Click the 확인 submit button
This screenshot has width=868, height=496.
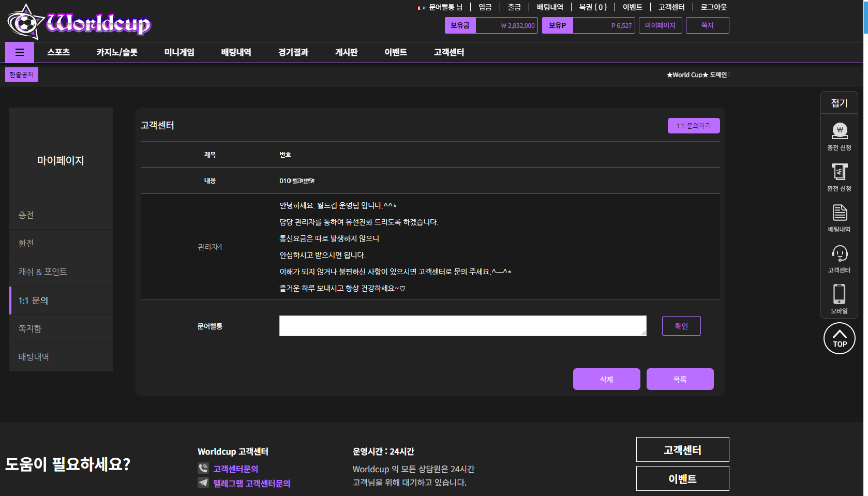coord(681,326)
